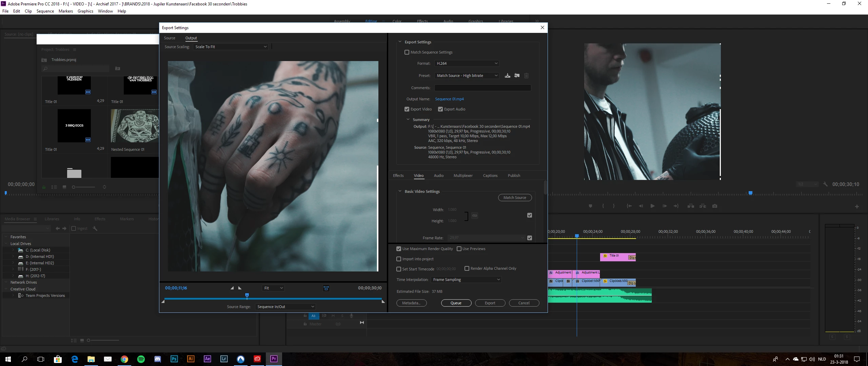This screenshot has width=868, height=366.
Task: Click the Queue button
Action: 456,303
